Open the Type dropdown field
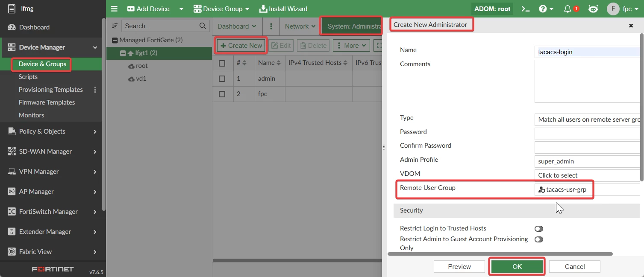 (587, 120)
